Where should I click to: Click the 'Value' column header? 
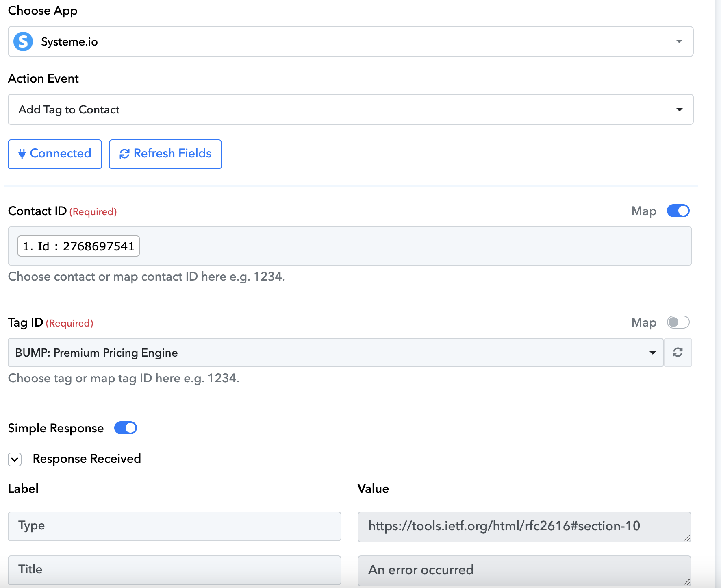click(373, 489)
